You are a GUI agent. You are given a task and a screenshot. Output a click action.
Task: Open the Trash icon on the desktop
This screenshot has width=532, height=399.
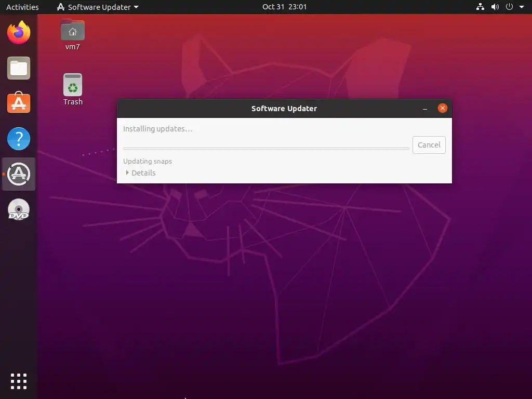click(x=73, y=89)
